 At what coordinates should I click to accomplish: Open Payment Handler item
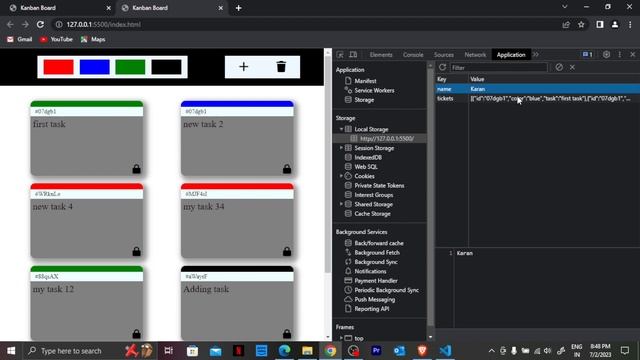pos(376,280)
